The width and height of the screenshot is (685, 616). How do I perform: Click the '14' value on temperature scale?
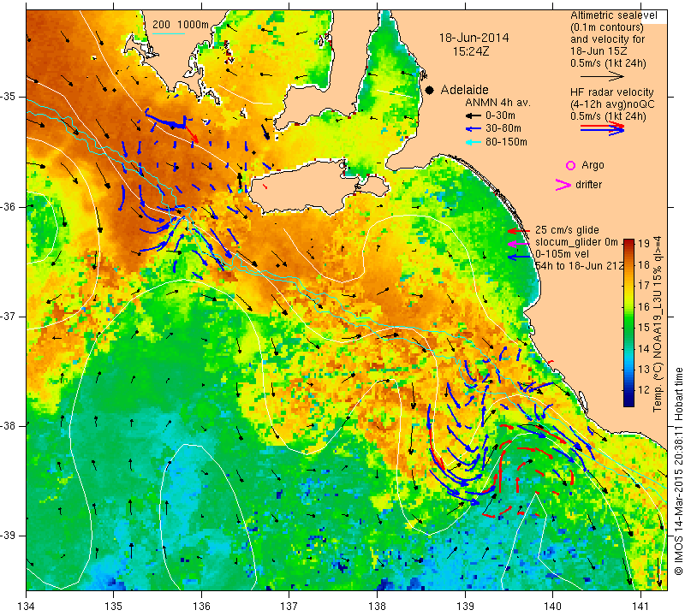pos(644,348)
